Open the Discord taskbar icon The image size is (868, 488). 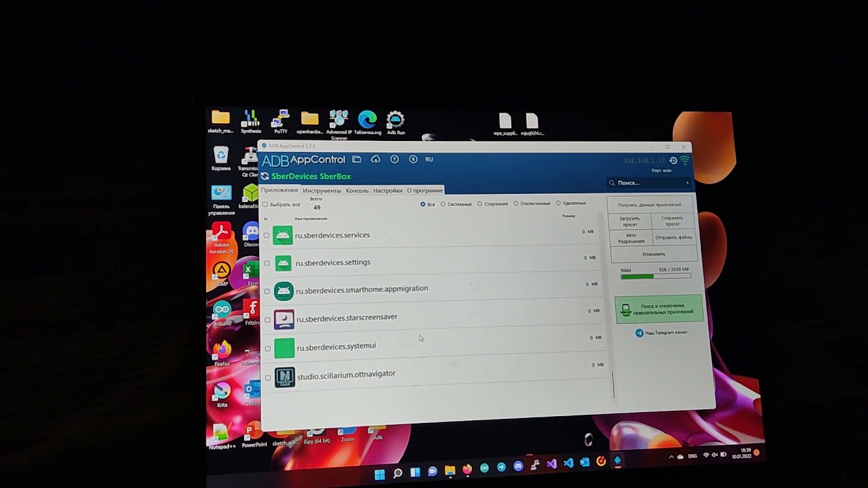click(x=519, y=467)
